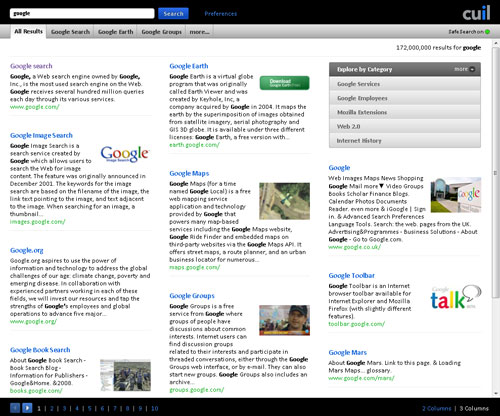The image size is (500, 416).
Task: Open the Google Groups result title
Action: tap(192, 296)
